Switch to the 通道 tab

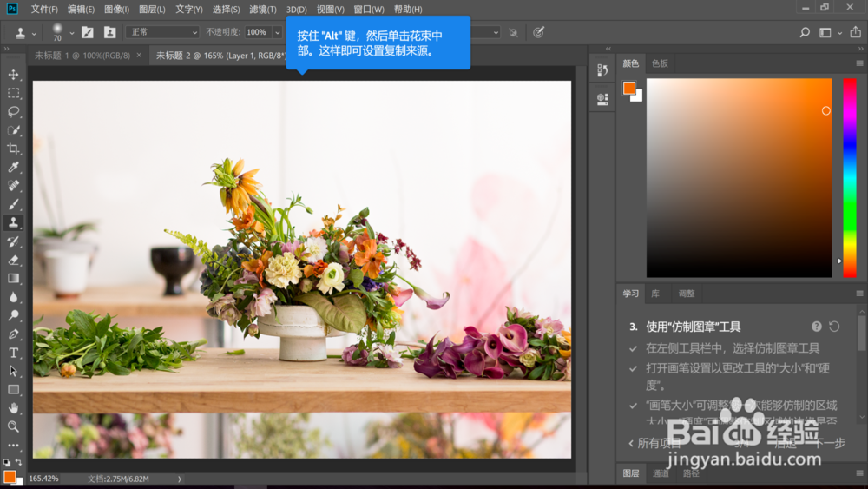point(661,473)
